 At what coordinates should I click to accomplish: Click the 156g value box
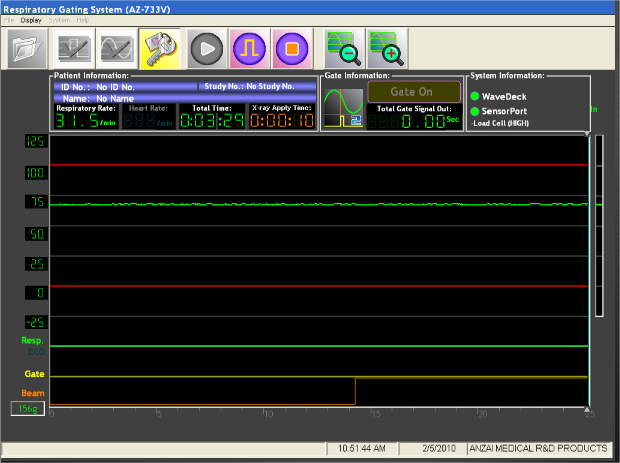click(26, 408)
